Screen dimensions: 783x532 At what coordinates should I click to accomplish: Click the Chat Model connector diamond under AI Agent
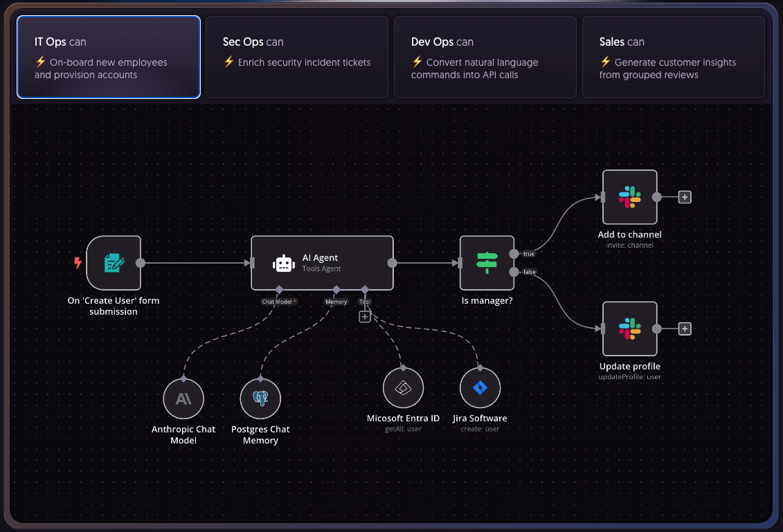click(x=280, y=291)
